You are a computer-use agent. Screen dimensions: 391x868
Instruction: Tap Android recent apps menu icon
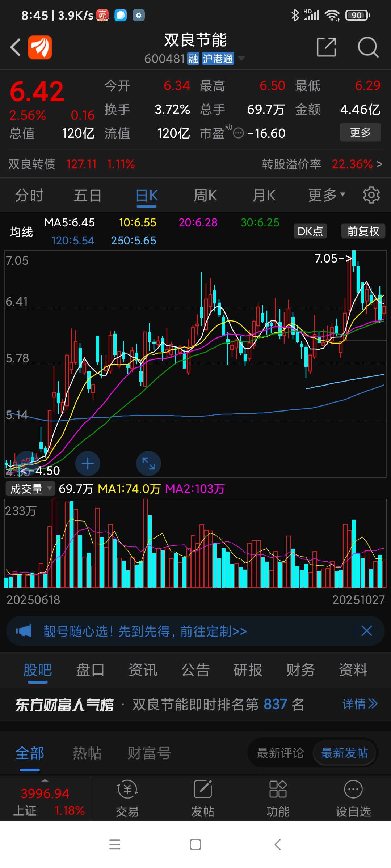(x=115, y=844)
